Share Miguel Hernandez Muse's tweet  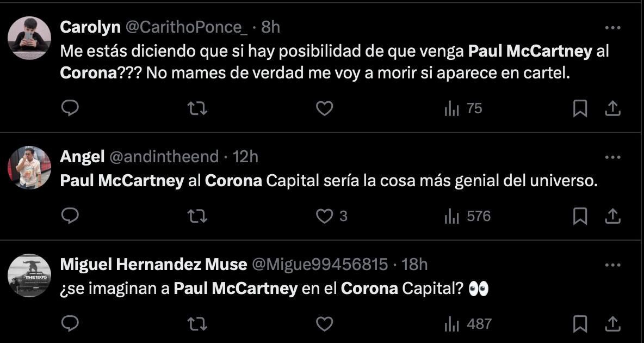613,324
